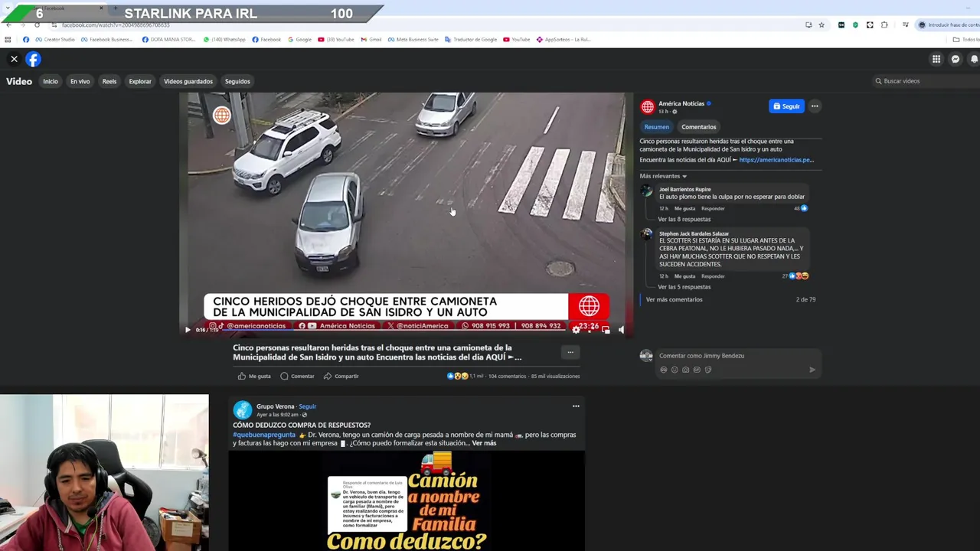
Task: Open the Chrome apps grid icon
Action: pos(8,40)
